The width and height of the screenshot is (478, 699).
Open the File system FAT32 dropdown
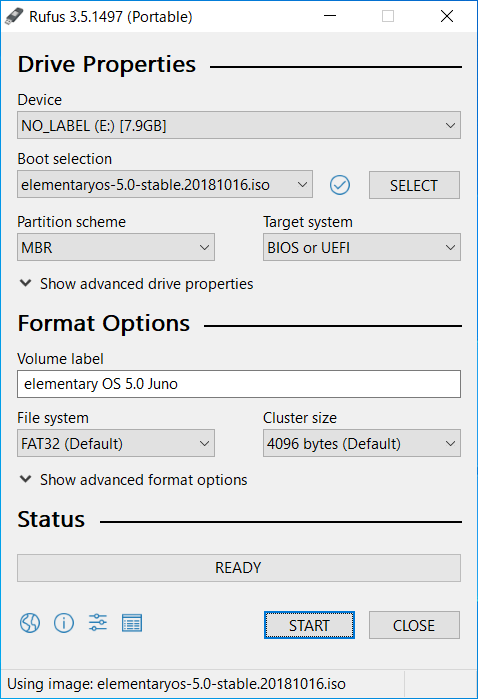[x=116, y=443]
